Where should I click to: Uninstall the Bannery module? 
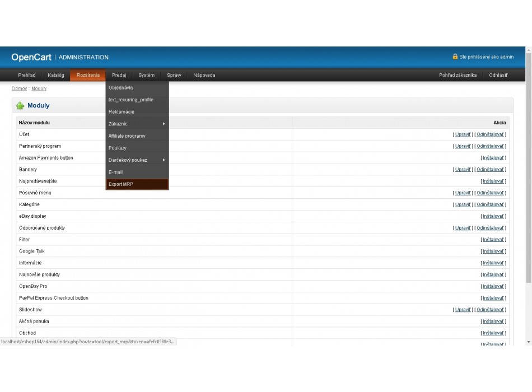pos(490,169)
